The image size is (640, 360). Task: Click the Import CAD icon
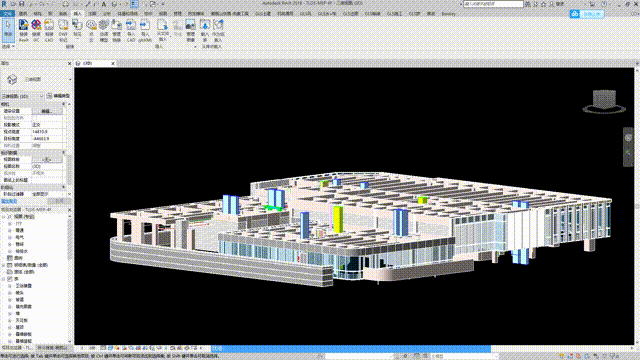131,30
